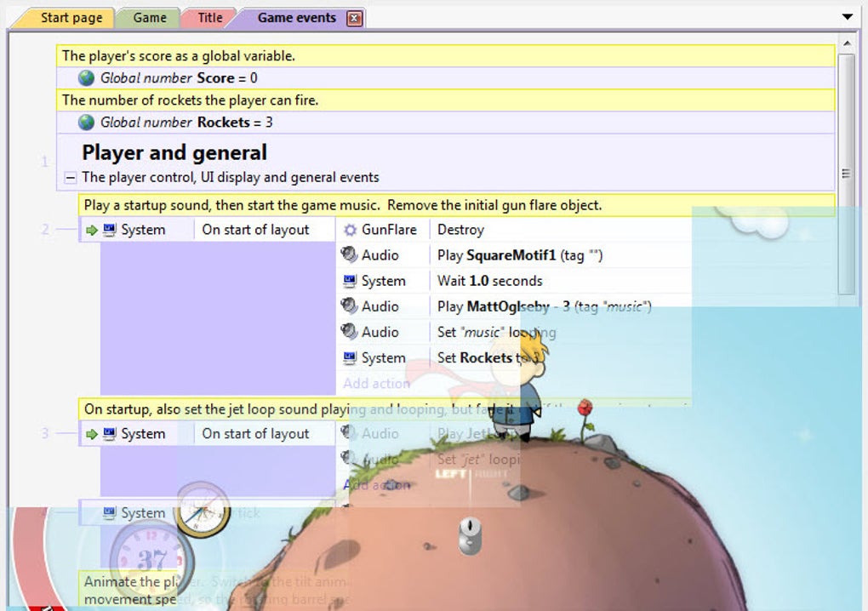Click Add action under event 3
868x611 pixels.
tap(376, 485)
